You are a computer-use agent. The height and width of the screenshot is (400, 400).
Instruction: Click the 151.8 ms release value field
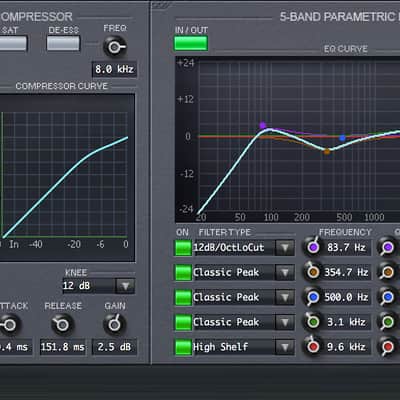tap(62, 347)
